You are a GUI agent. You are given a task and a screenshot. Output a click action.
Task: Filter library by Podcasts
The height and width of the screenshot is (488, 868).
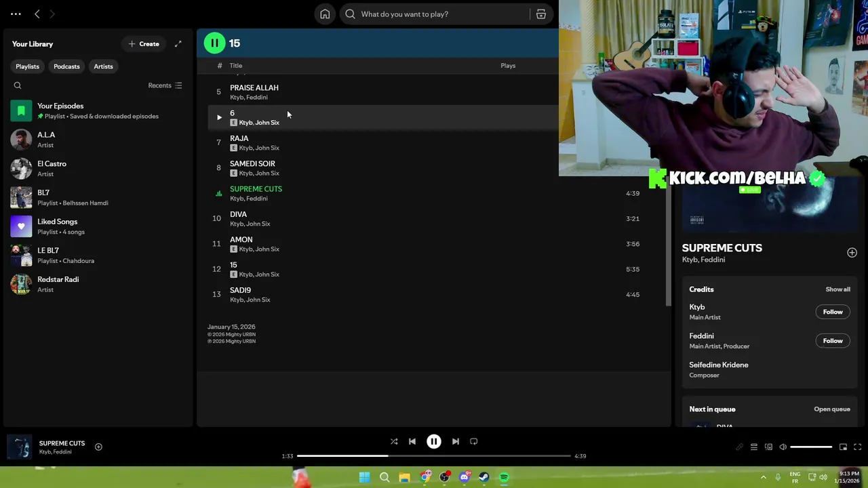66,66
